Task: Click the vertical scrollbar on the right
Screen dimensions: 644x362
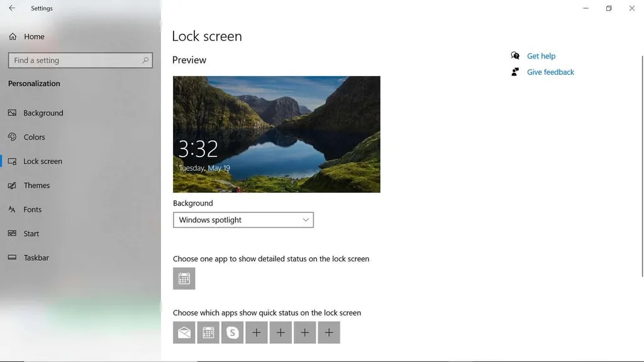Action: click(x=641, y=157)
